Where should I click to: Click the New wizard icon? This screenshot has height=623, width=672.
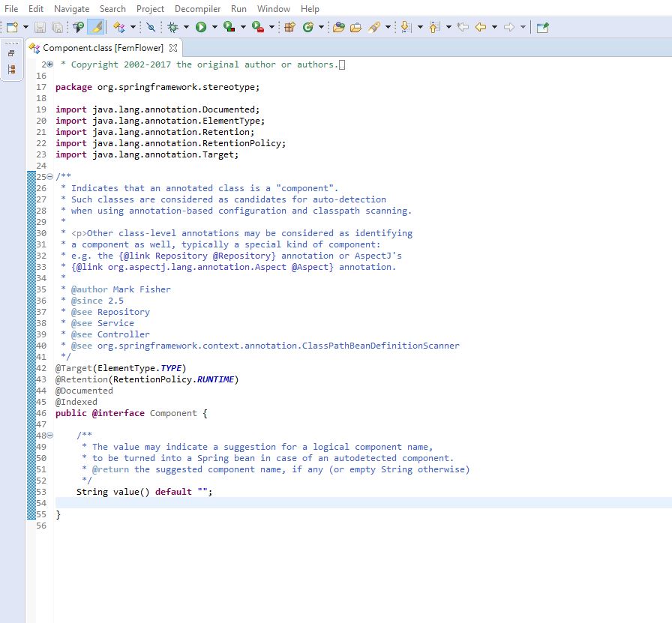12,28
